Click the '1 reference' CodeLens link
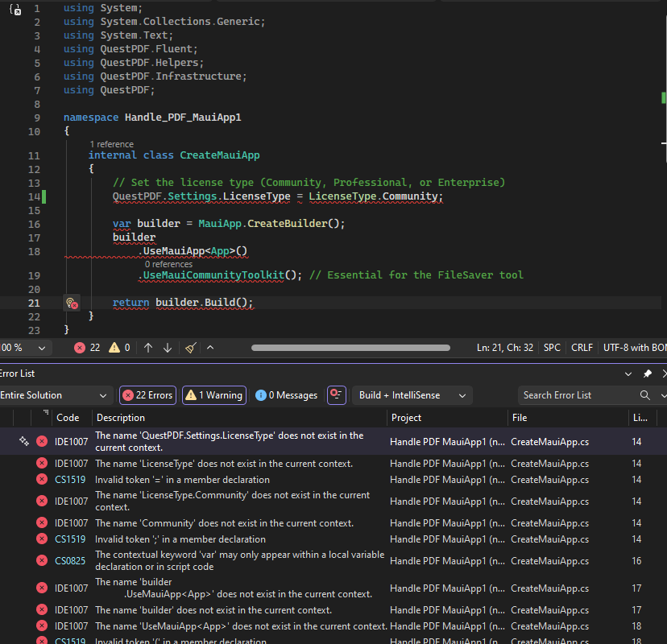This screenshot has height=644, width=667. [111, 145]
